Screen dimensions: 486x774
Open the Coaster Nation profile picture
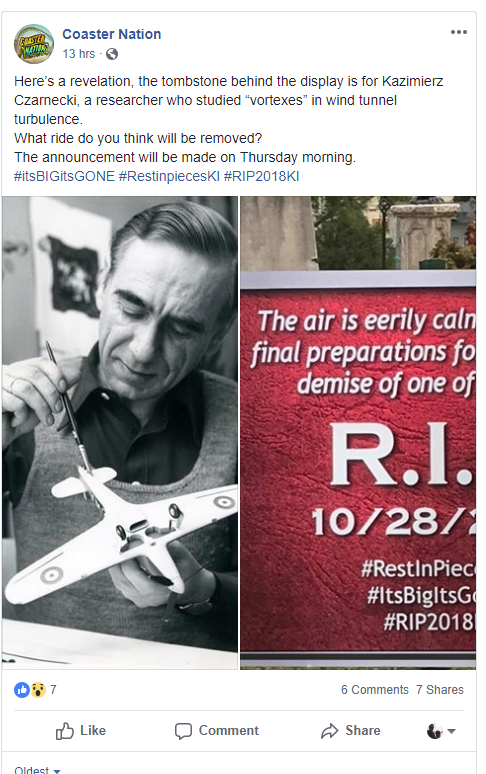click(34, 44)
